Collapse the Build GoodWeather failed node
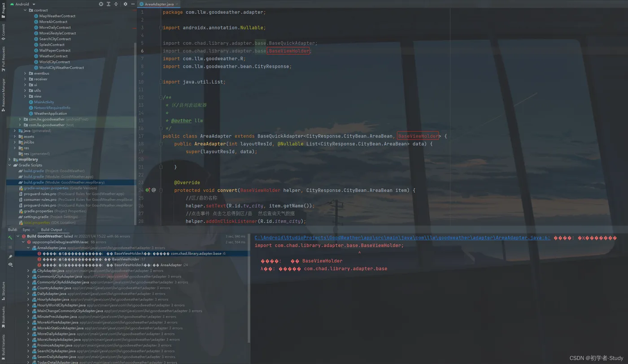 [x=18, y=236]
